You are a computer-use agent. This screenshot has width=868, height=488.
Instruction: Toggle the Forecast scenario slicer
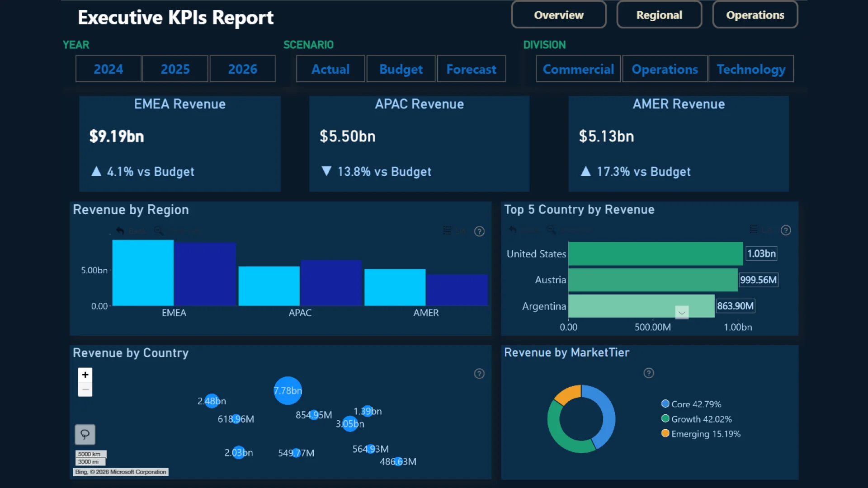471,69
